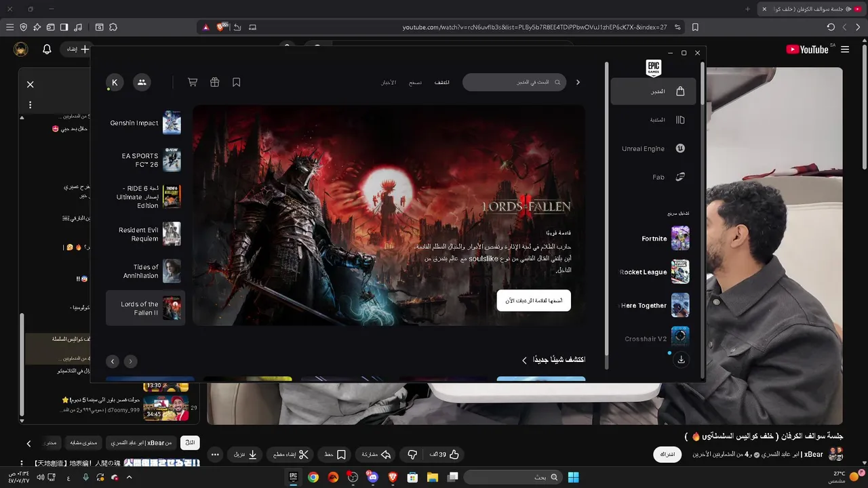
Task: Open Brave Shields lion icon
Action: tap(222, 27)
